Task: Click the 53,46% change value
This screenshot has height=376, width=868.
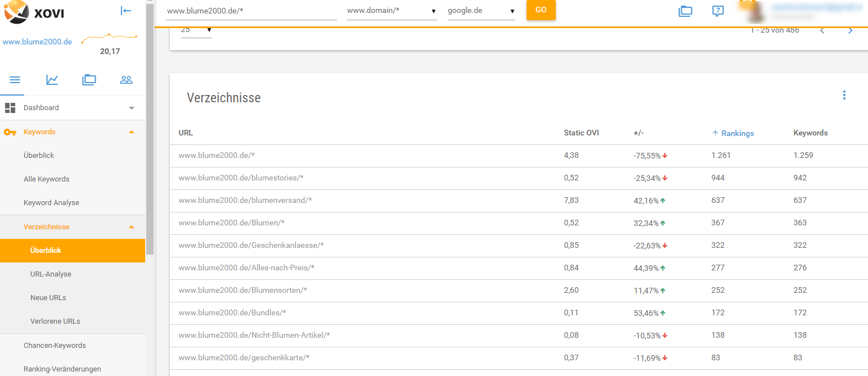Action: 646,313
